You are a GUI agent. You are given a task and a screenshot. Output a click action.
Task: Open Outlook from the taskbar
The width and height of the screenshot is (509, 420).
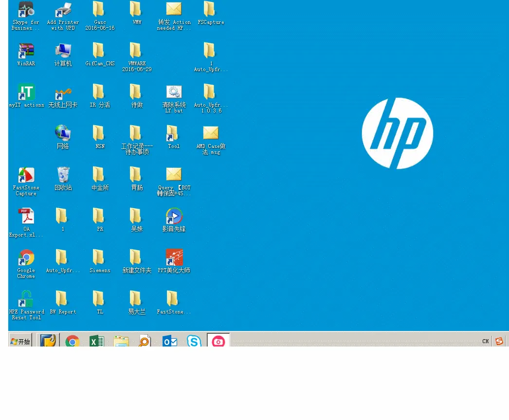click(170, 341)
